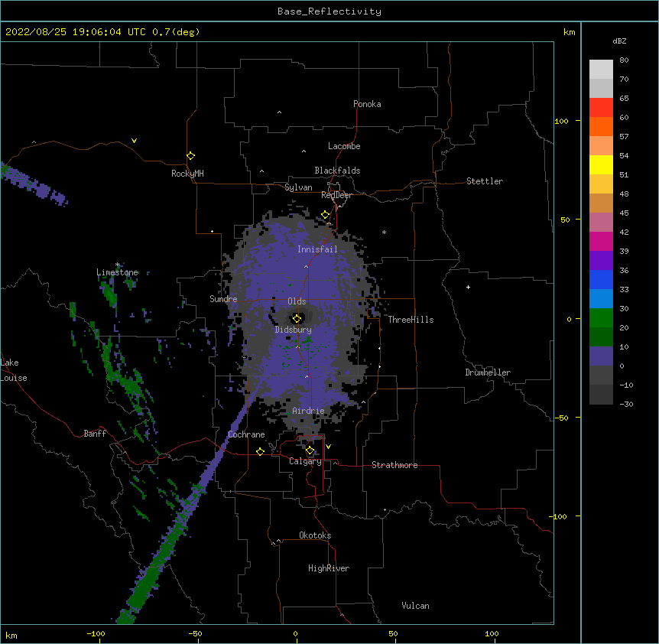Click the Banff label
This screenshot has height=644, width=659.
pos(95,434)
